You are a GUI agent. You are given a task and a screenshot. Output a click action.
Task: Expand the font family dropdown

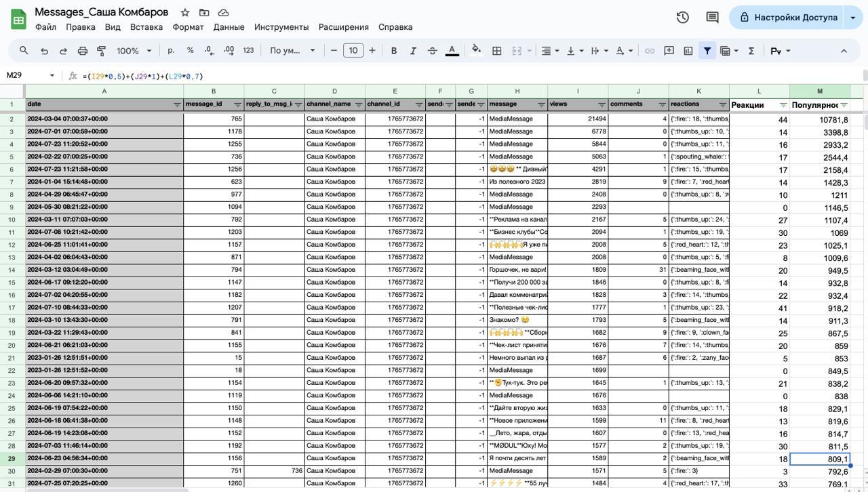[x=292, y=51]
